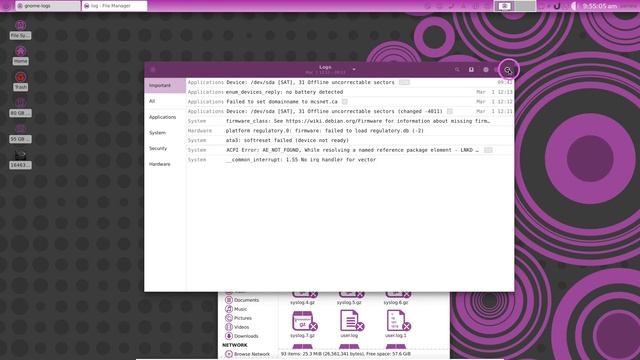
Task: Open the '__common_interrupt: 1.55 No irq handler' entry
Action: [x=350, y=160]
